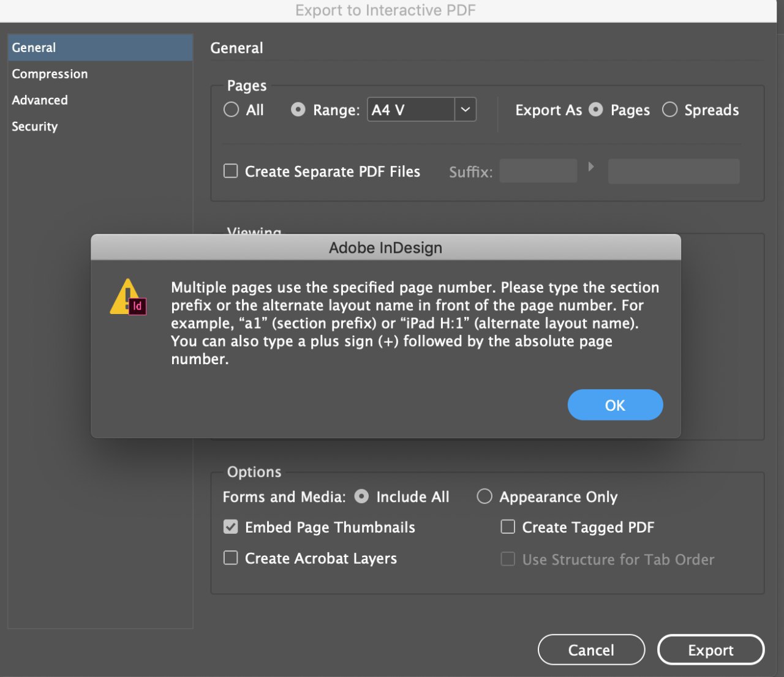This screenshot has height=677, width=784.
Task: Enable Create Tagged PDF checkbox
Action: pos(508,526)
